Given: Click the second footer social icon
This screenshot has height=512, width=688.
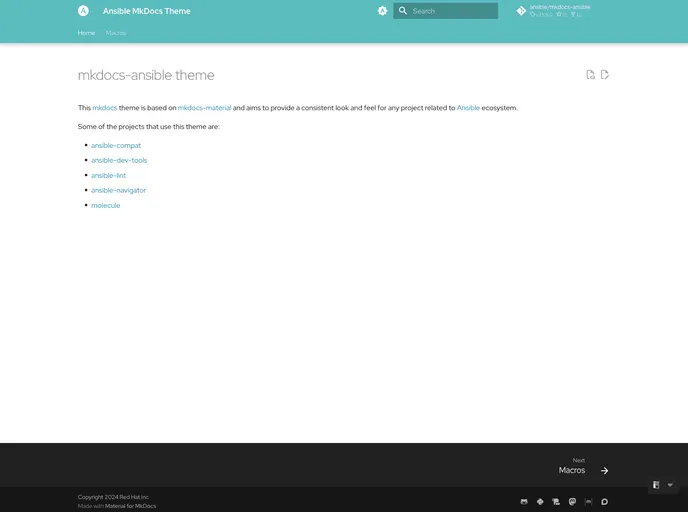Looking at the screenshot, I should coord(540,501).
